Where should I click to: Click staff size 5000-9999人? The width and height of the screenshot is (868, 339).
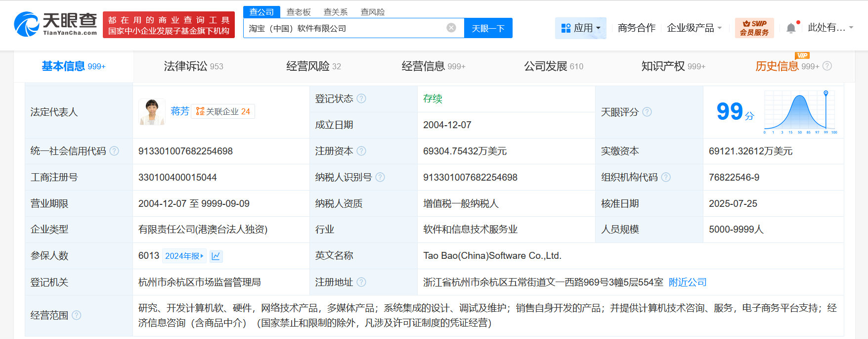pyautogui.click(x=736, y=230)
